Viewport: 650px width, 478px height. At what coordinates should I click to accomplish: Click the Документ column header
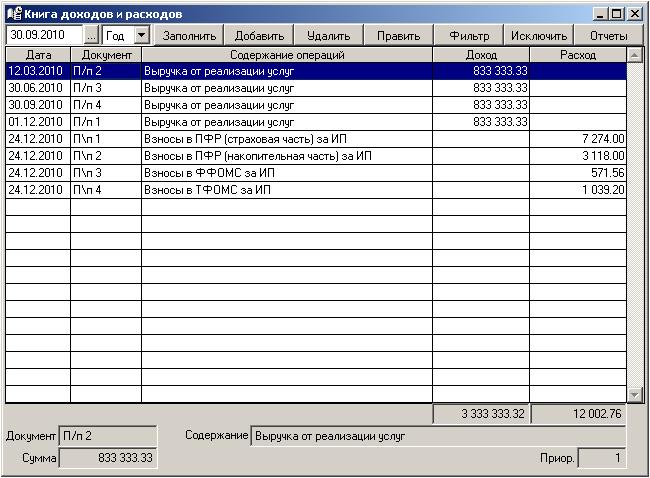click(106, 55)
